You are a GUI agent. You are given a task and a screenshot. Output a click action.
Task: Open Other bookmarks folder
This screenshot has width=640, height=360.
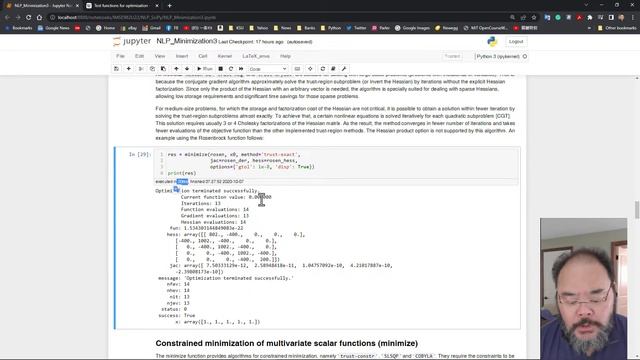click(617, 28)
